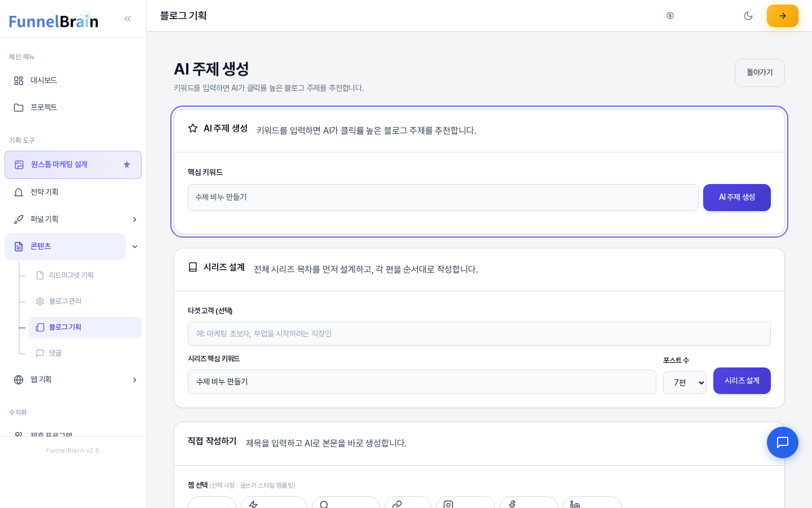The image size is (812, 508).
Task: Click the 대시보드 grid icon
Action: click(x=19, y=81)
